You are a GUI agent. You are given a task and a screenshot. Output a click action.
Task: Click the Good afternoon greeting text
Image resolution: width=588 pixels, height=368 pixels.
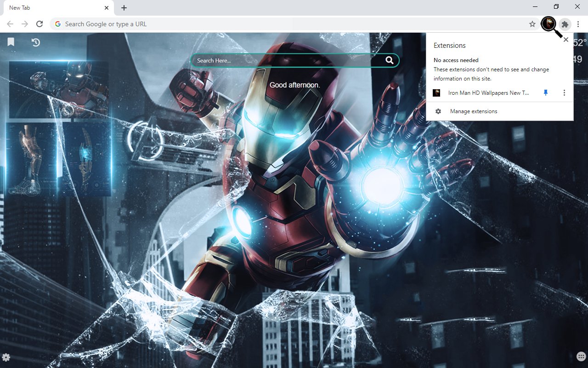(294, 85)
